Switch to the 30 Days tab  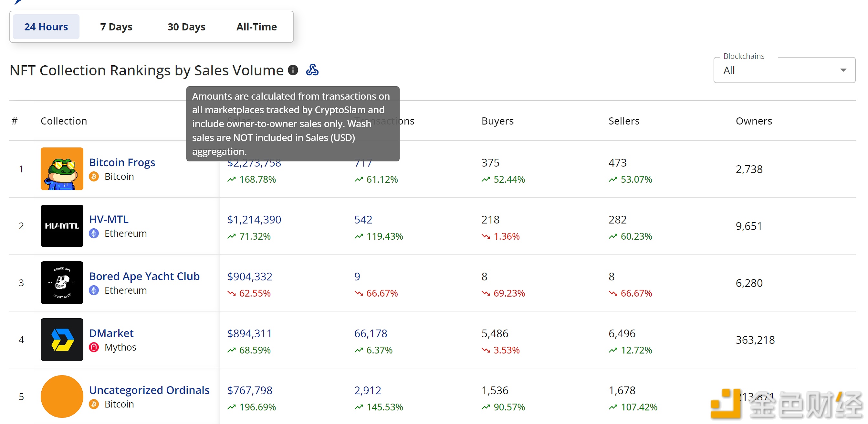(186, 27)
